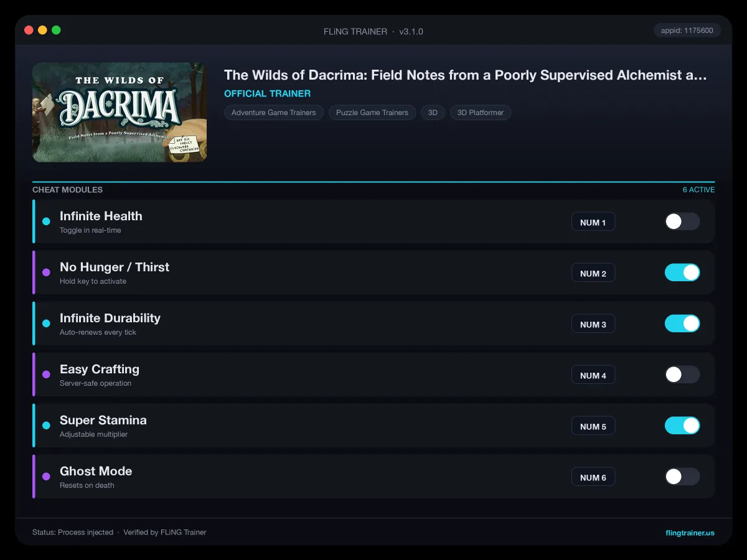Select the Easy Crafting title text

pyautogui.click(x=100, y=369)
